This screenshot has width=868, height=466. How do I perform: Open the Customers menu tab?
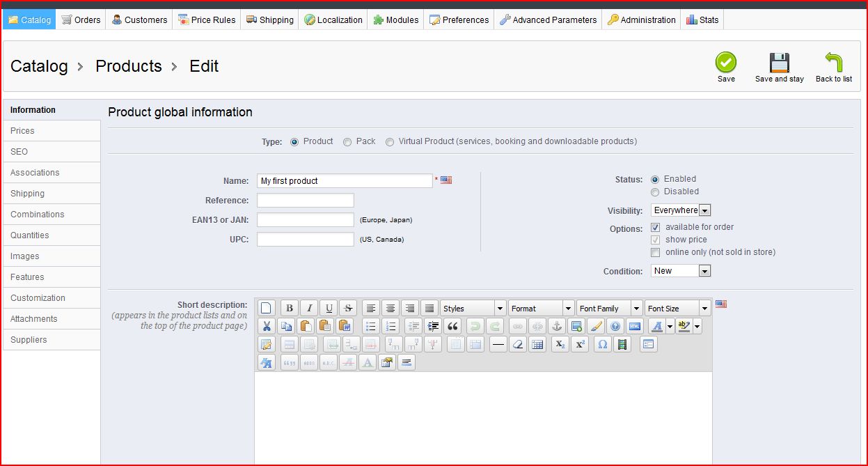[x=139, y=20]
